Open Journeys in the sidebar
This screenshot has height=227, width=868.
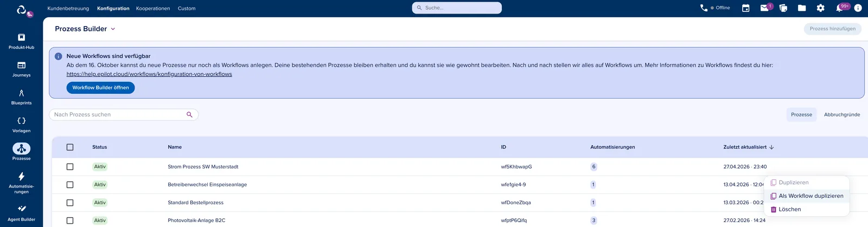[x=21, y=69]
